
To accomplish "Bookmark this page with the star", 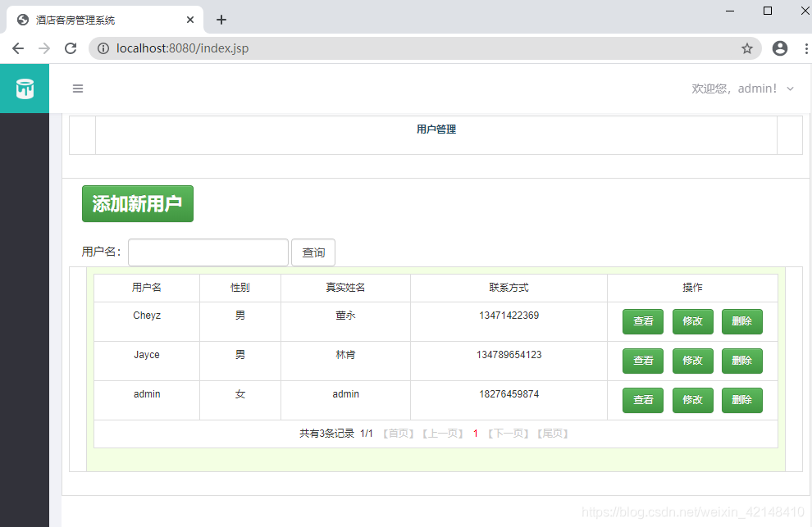I will pyautogui.click(x=746, y=48).
